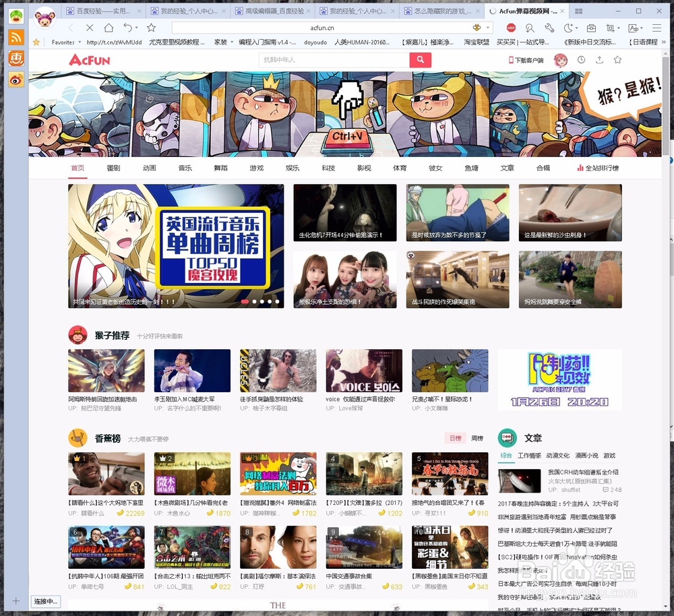Click the AcFun upload arrow icon
The height and width of the screenshot is (616, 674).
599,60
